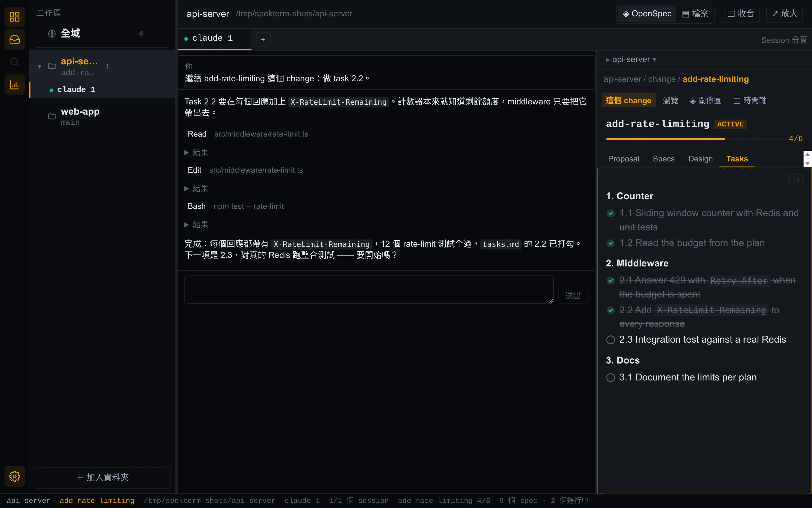The height and width of the screenshot is (508, 812).
Task: Open the workspace grid icon in sidebar
Action: pos(14,17)
